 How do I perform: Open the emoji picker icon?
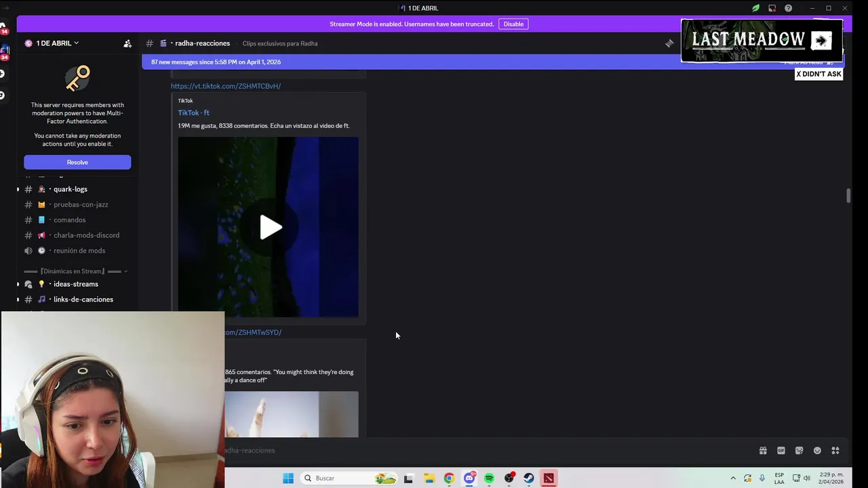click(817, 451)
